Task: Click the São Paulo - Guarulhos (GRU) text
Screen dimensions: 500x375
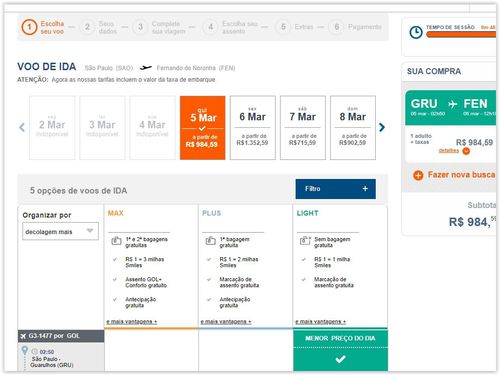Action: (x=52, y=362)
